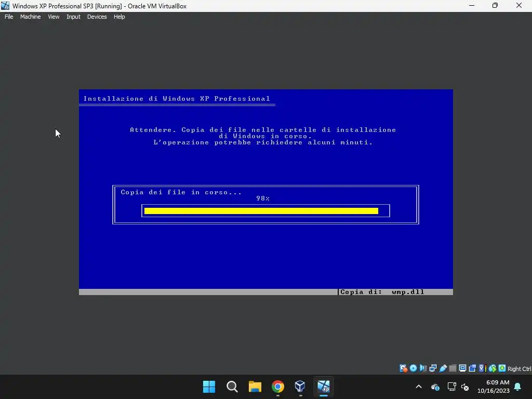
Task: Open the Machine menu
Action: (x=30, y=17)
